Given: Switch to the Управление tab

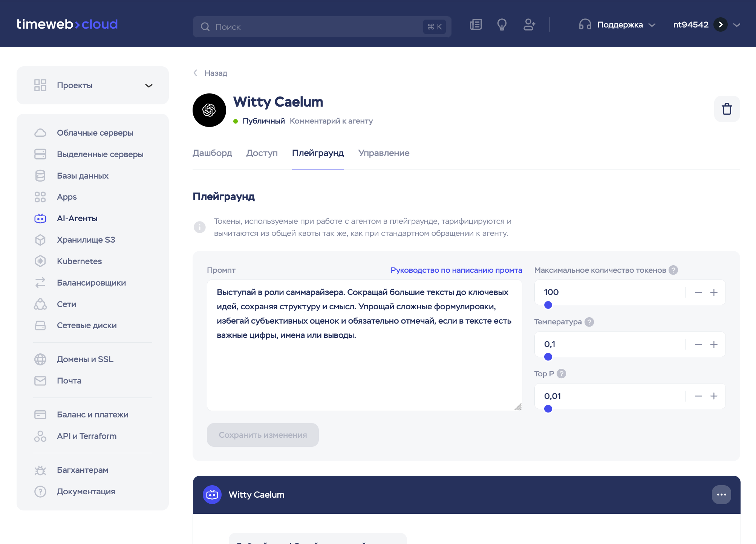Looking at the screenshot, I should click(384, 153).
